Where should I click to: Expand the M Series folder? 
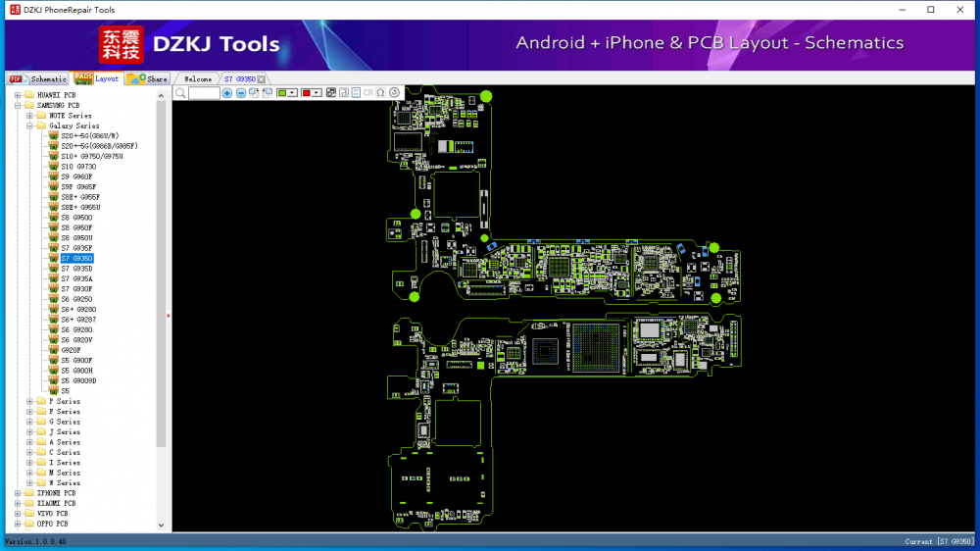[29, 473]
